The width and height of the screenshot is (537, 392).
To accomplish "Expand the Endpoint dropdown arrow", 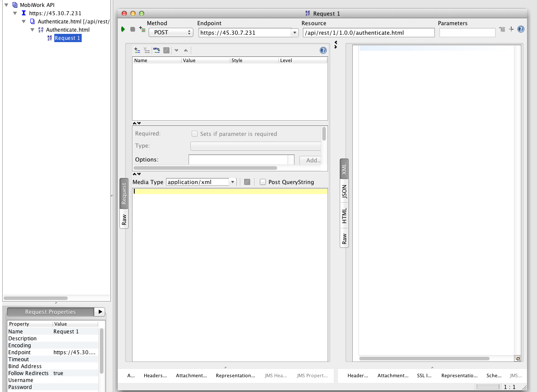I will click(x=295, y=33).
